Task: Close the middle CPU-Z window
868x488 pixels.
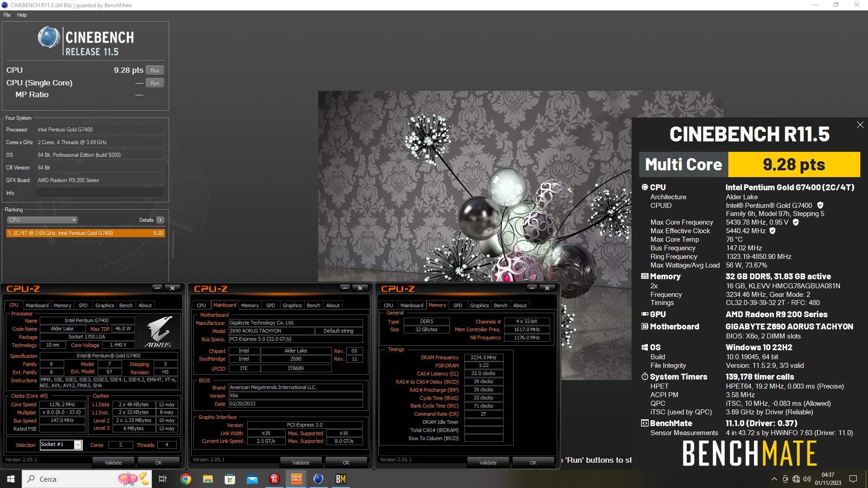Action: tap(360, 288)
